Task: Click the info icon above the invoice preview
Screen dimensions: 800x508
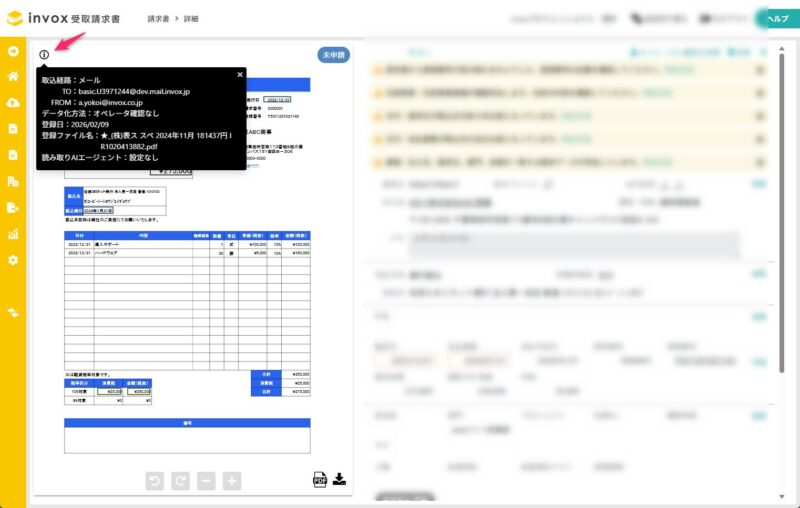Action: (44, 55)
